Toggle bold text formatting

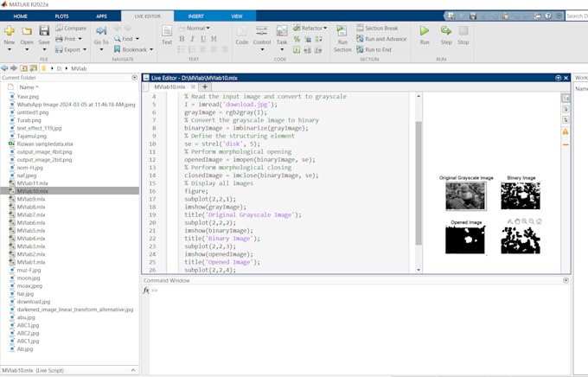183,39
